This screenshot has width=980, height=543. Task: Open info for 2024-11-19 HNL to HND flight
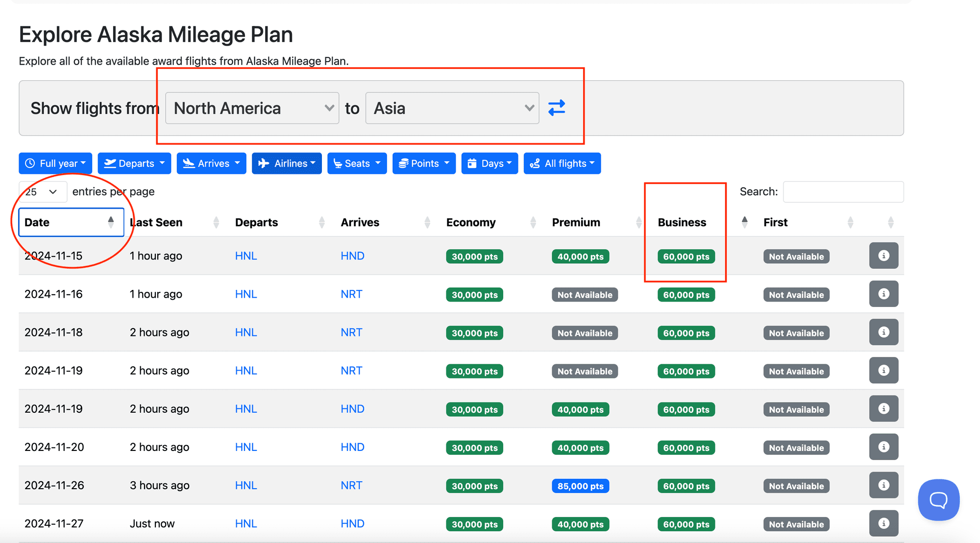click(883, 408)
